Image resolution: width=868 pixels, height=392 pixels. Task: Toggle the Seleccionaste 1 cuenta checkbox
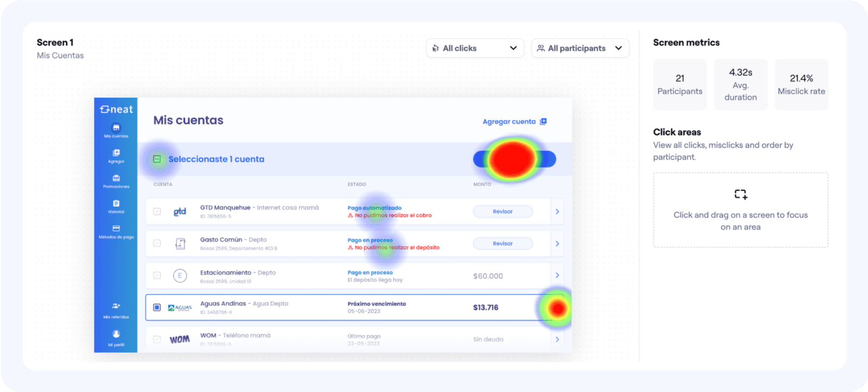click(157, 159)
